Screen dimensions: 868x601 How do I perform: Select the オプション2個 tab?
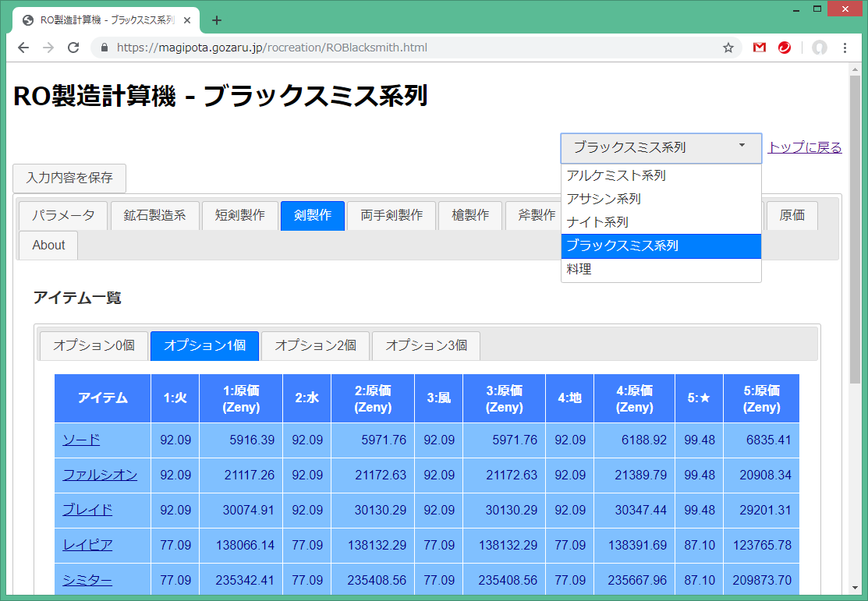click(x=315, y=345)
